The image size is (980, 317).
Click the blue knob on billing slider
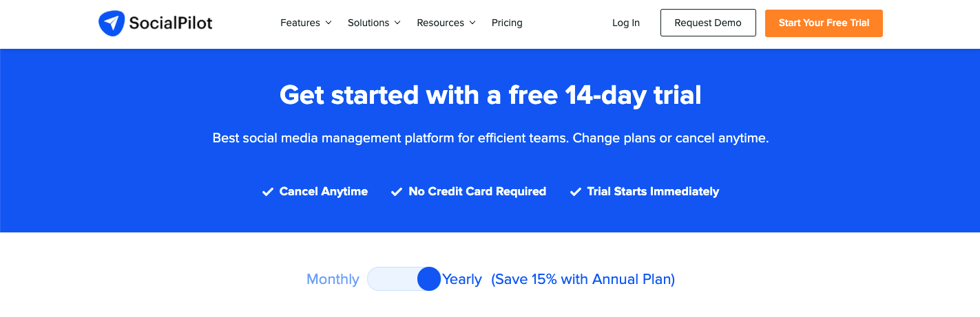pyautogui.click(x=428, y=279)
